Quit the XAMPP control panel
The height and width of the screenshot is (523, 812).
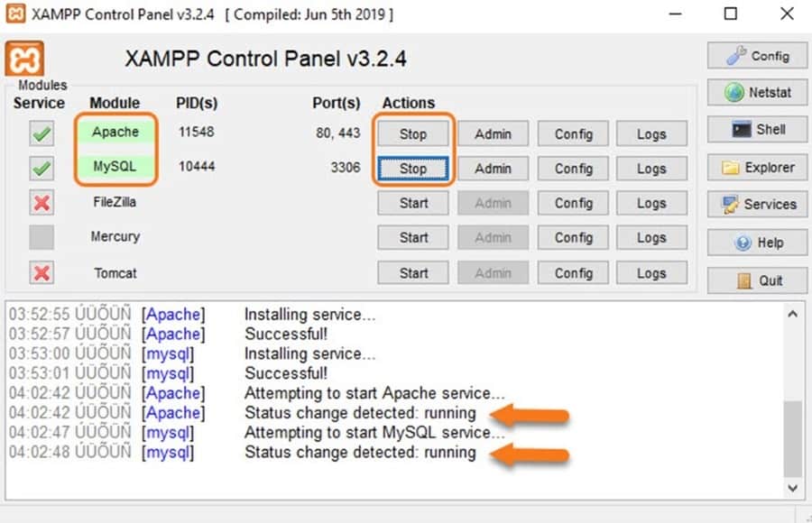757,280
